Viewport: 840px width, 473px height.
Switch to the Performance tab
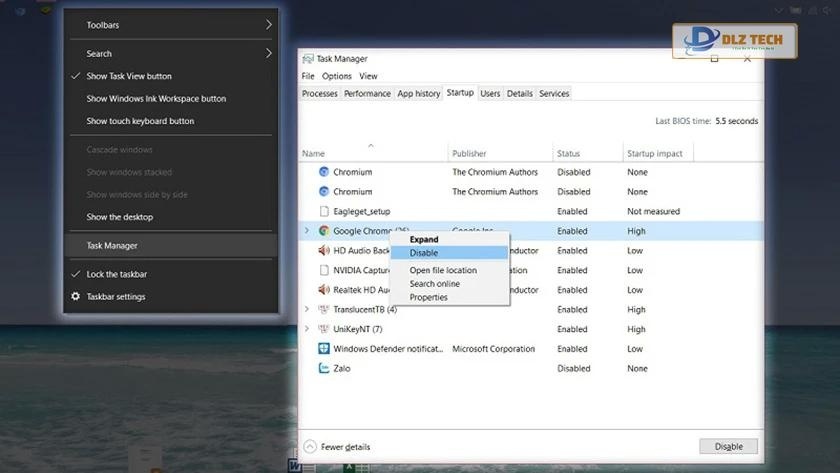tap(367, 94)
